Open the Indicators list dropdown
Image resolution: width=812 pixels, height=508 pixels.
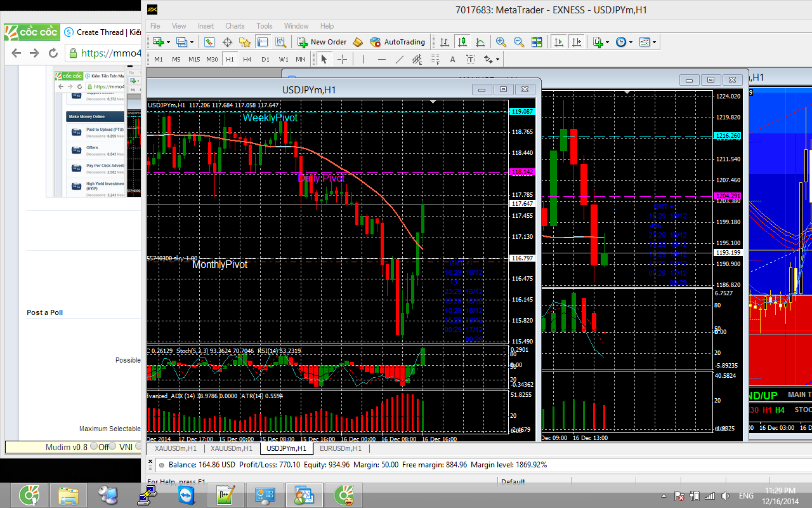coord(600,42)
